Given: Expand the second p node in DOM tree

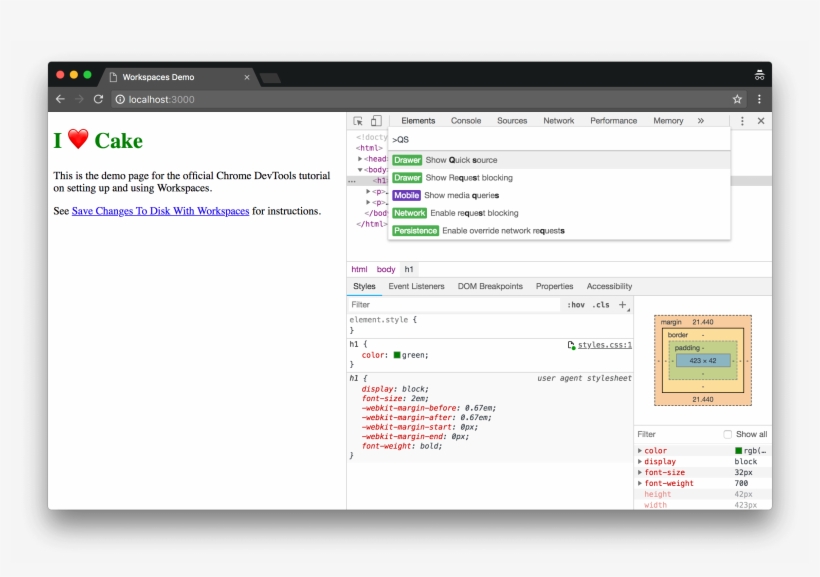Looking at the screenshot, I should pyautogui.click(x=368, y=202).
